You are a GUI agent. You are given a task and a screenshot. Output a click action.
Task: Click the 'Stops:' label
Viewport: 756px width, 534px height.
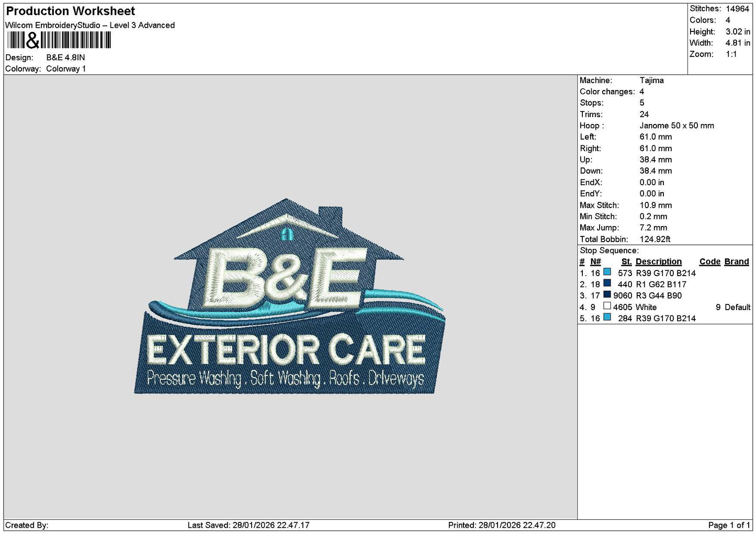coord(592,103)
